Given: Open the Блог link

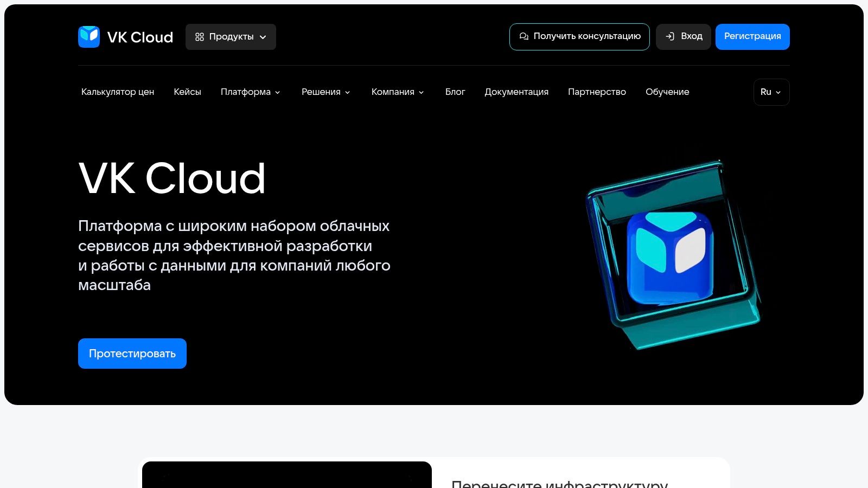Looking at the screenshot, I should coord(455,92).
